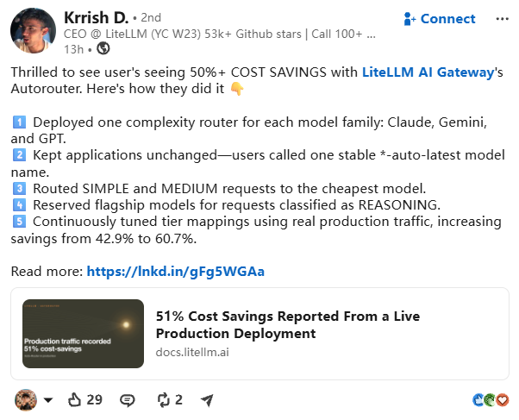Click your avatar in reaction bar
Image resolution: width=519 pixels, height=420 pixels.
[26, 400]
